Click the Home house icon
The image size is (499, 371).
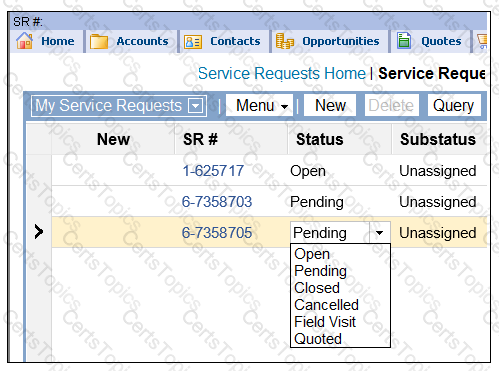pyautogui.click(x=24, y=41)
